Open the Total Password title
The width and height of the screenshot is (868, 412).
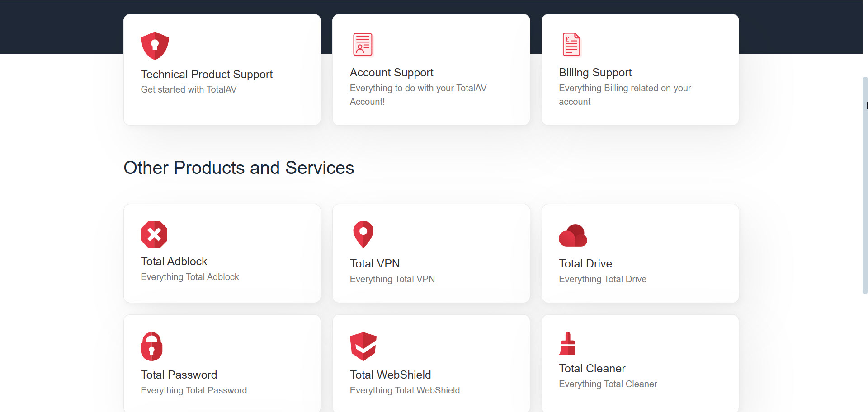click(179, 375)
